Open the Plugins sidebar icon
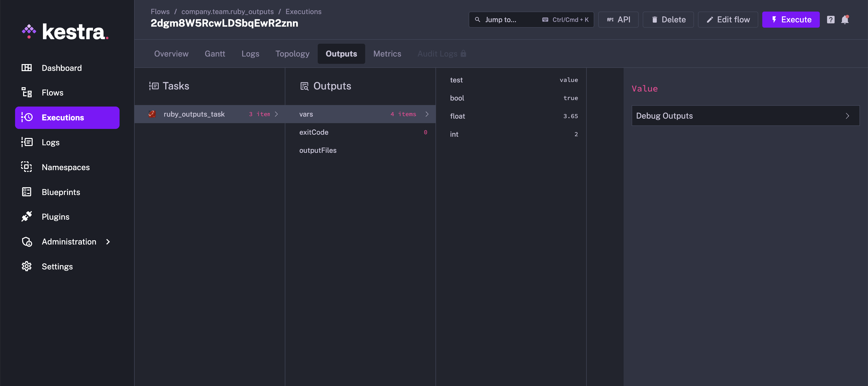The image size is (868, 386). coord(27,216)
